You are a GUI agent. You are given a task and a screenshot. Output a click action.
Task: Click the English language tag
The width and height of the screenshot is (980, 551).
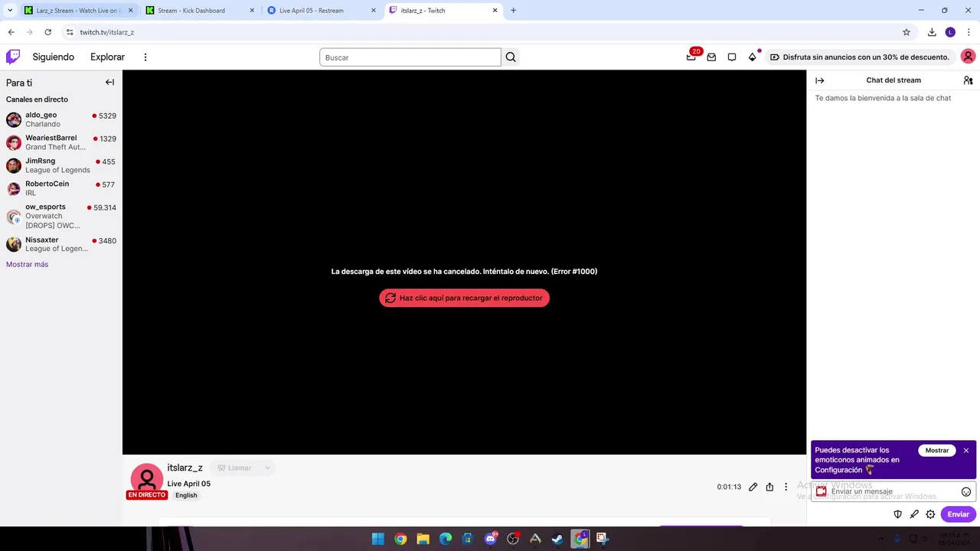(186, 495)
